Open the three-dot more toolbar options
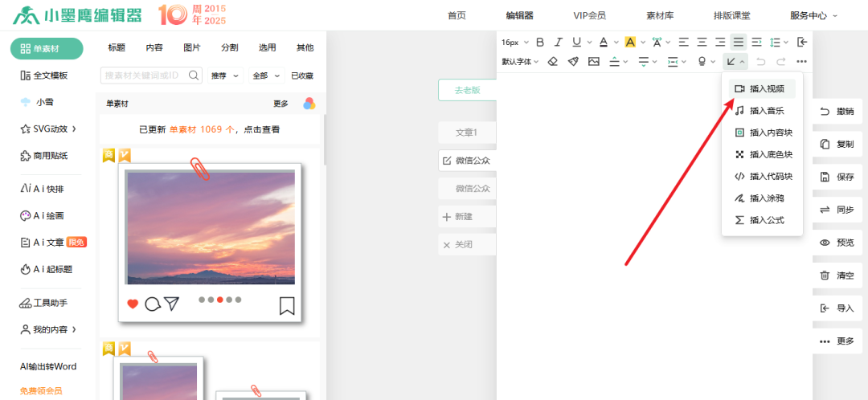Screen dimensions: 868x400 point(801,61)
